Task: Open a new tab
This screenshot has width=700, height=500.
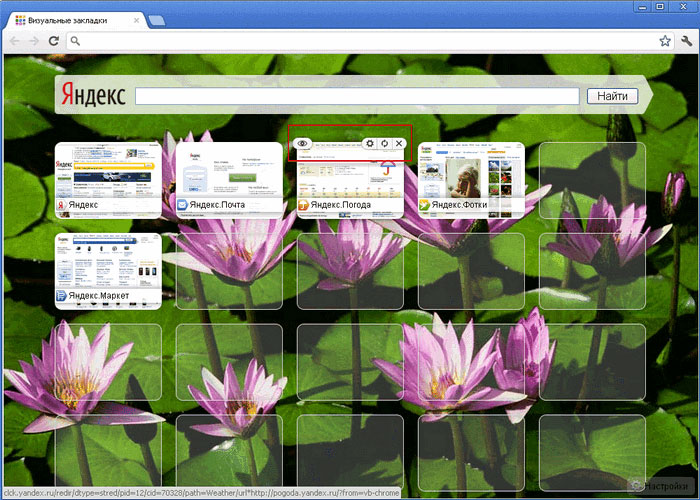Action: pos(157,20)
